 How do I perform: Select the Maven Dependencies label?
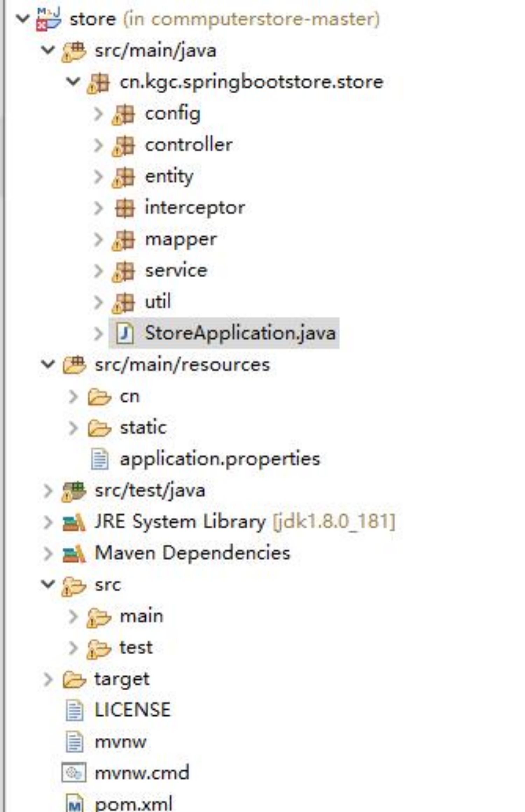[192, 553]
